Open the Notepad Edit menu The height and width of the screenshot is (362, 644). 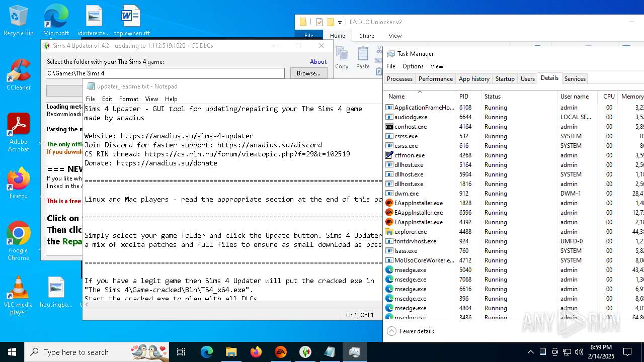click(x=107, y=99)
